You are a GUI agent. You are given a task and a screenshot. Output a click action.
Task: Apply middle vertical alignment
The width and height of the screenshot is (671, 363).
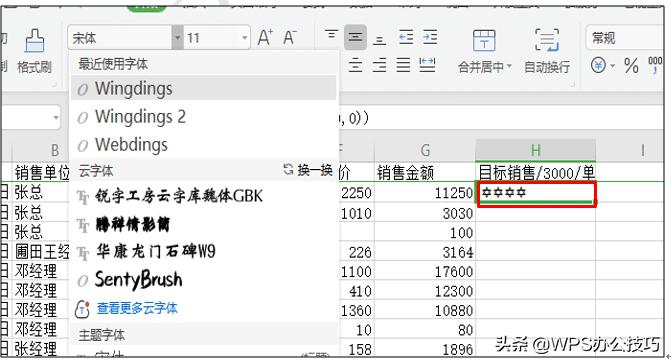(355, 37)
